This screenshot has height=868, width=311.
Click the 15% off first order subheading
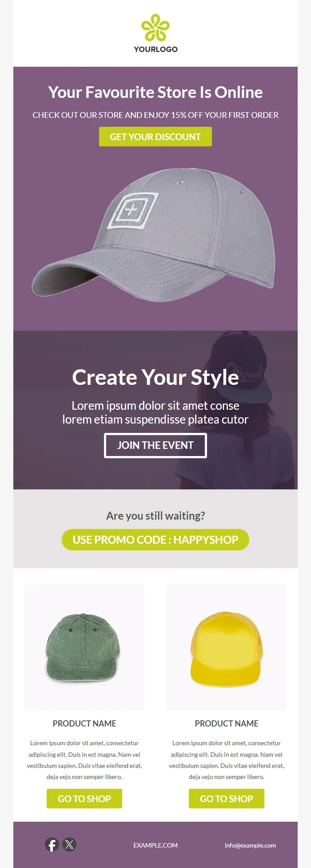pos(155,115)
